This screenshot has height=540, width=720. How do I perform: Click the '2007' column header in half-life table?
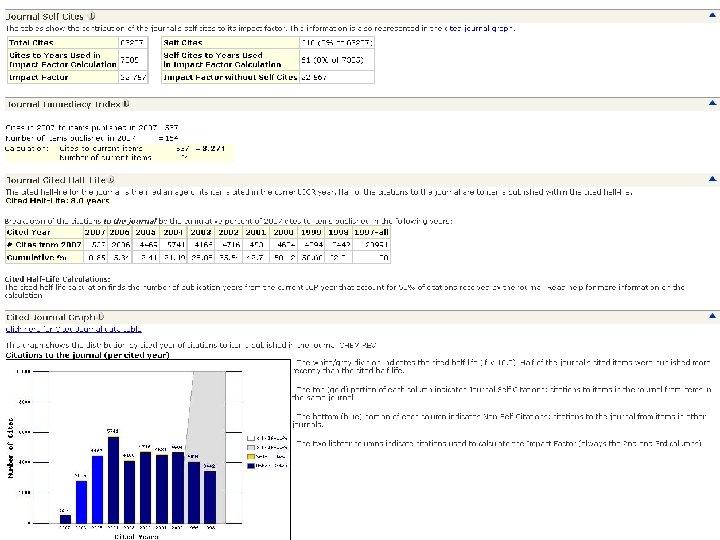pos(96,232)
